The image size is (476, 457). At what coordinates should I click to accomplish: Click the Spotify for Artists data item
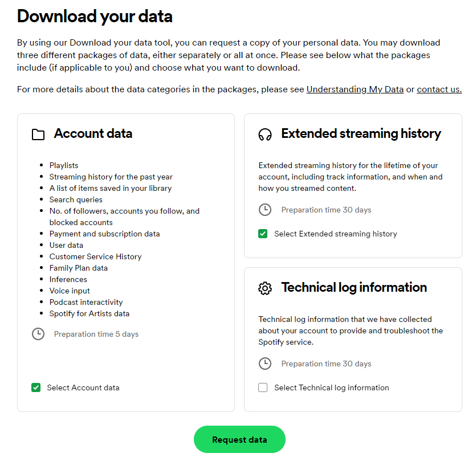(89, 313)
